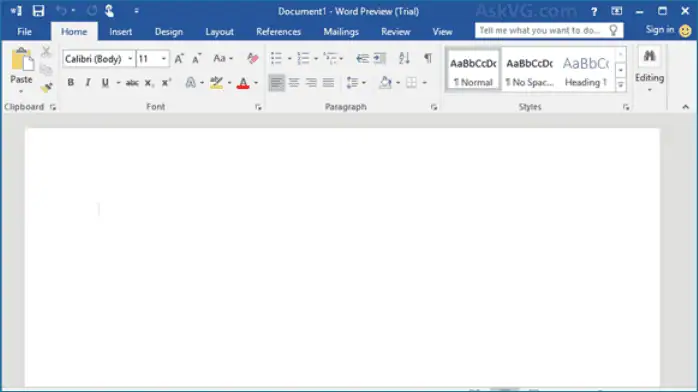Viewport: 698px width, 392px height.
Task: Click the Save icon in quick access toolbar
Action: click(x=38, y=11)
